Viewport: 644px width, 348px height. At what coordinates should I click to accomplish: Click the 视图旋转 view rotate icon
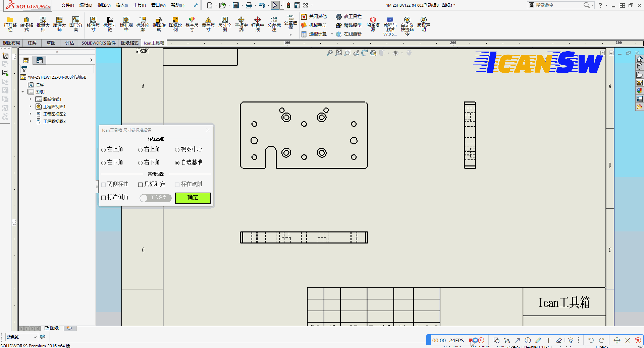[x=159, y=24]
